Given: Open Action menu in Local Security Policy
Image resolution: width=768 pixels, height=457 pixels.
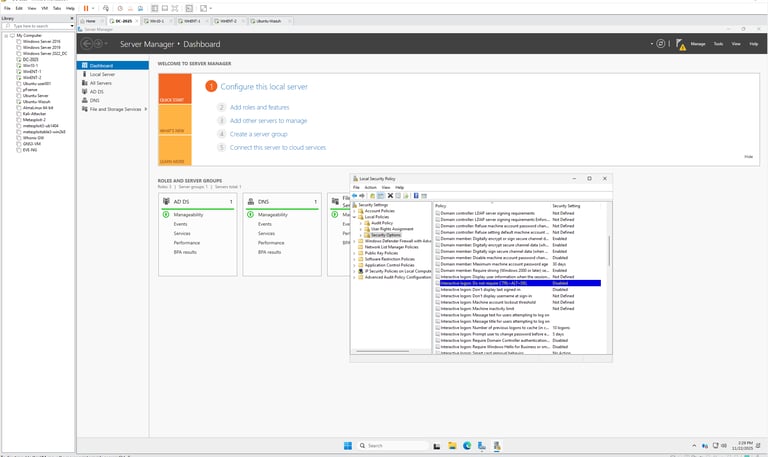Looking at the screenshot, I should (371, 188).
